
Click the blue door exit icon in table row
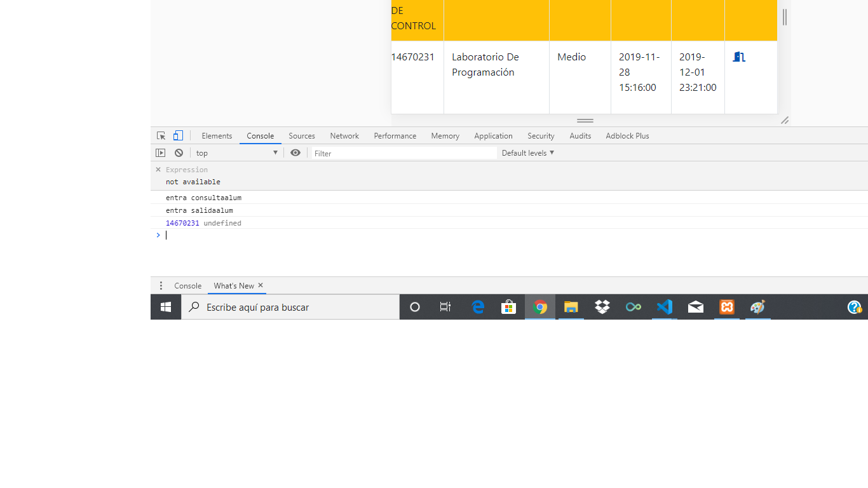(x=738, y=57)
